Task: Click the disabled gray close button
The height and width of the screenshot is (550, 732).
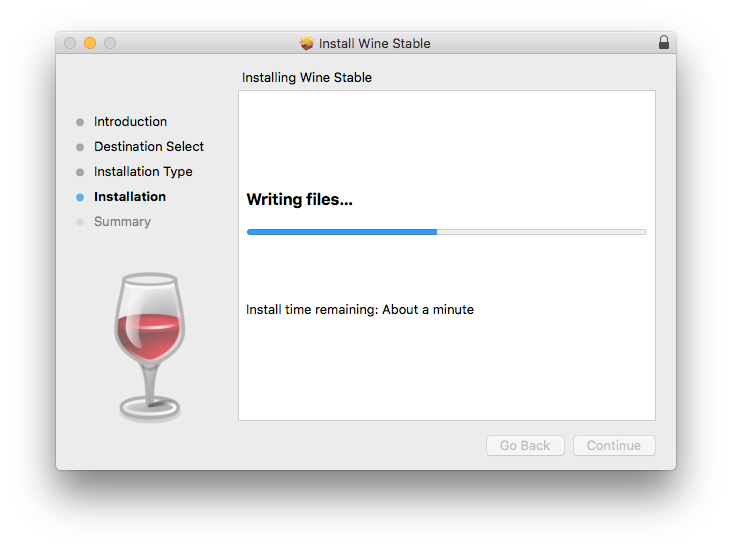Action: pos(70,43)
